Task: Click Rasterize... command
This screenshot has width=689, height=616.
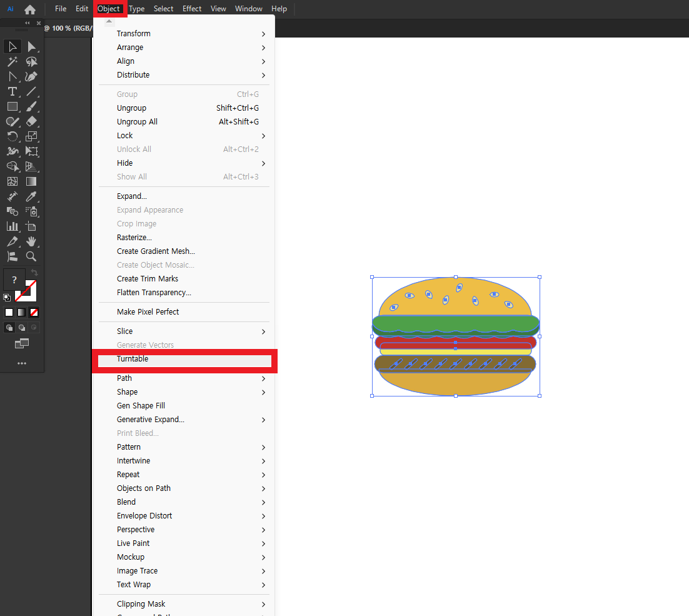Action: pyautogui.click(x=184, y=238)
